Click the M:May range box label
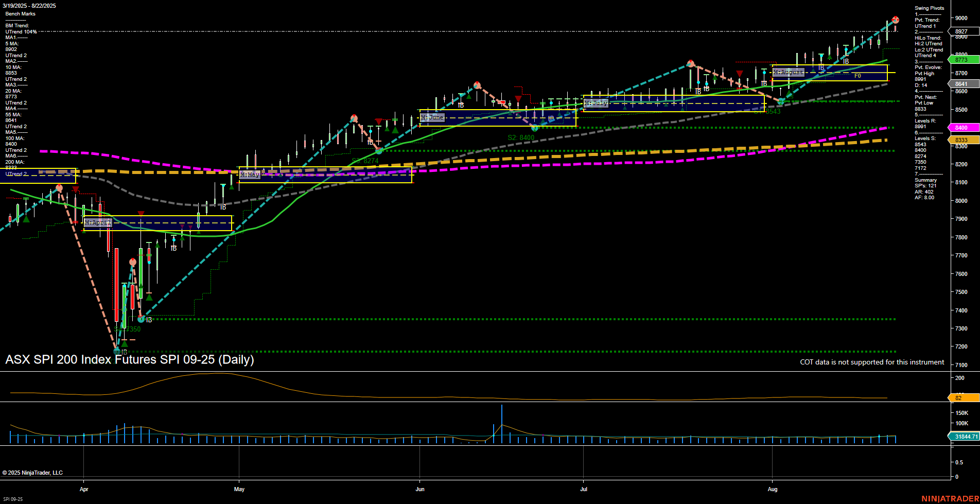The width and height of the screenshot is (980, 504). [x=251, y=175]
